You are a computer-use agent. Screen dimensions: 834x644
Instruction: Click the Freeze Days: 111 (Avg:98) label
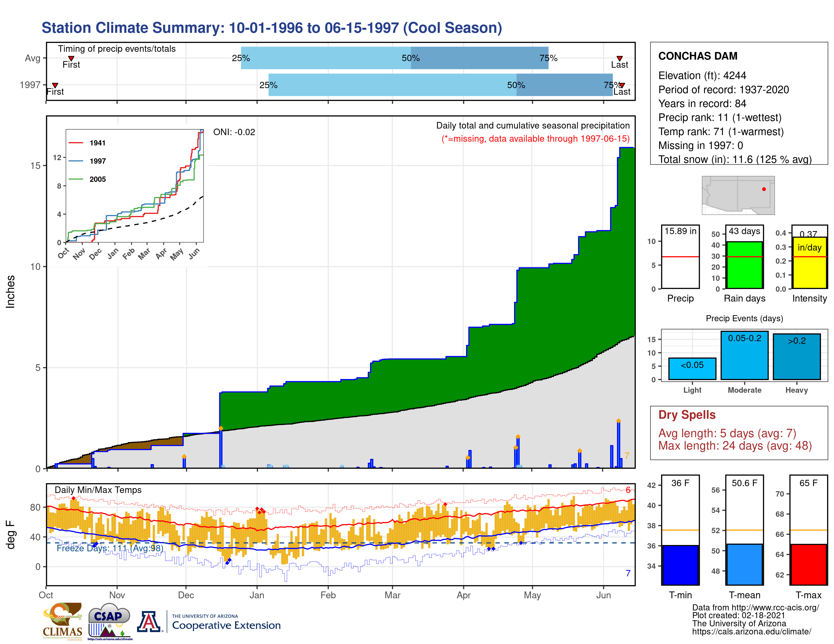[110, 548]
